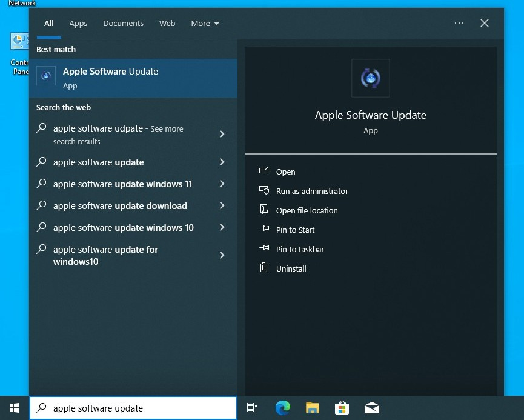Image resolution: width=524 pixels, height=420 pixels.
Task: Click the Open file location icon
Action: [264, 209]
